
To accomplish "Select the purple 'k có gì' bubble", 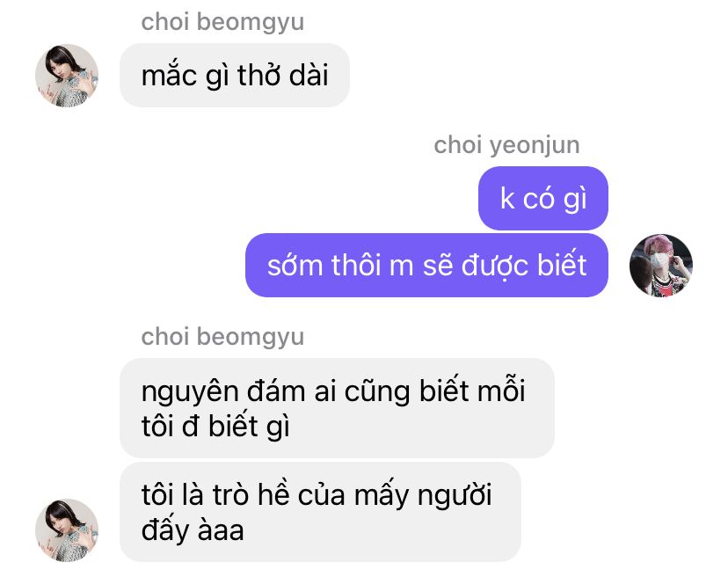I will [543, 199].
